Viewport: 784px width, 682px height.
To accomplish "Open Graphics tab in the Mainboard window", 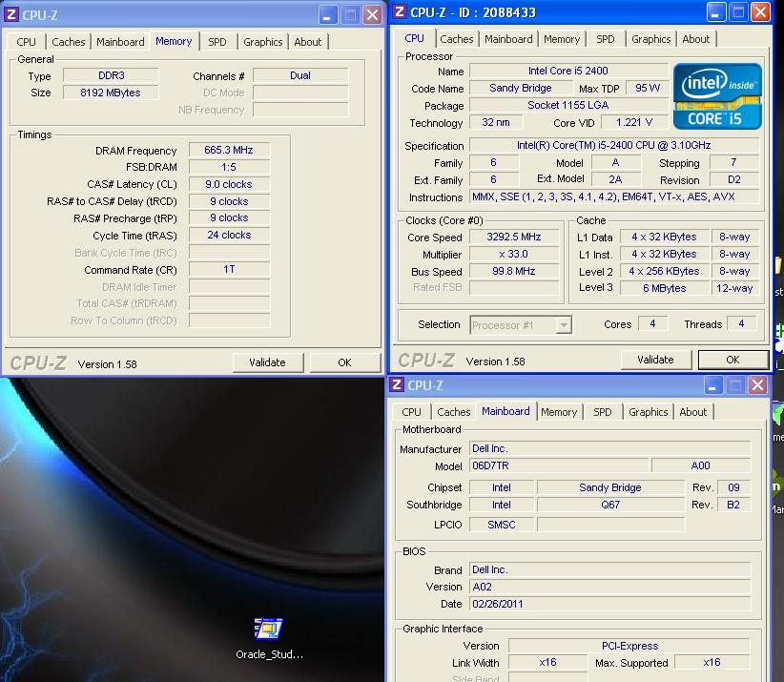I will (649, 412).
